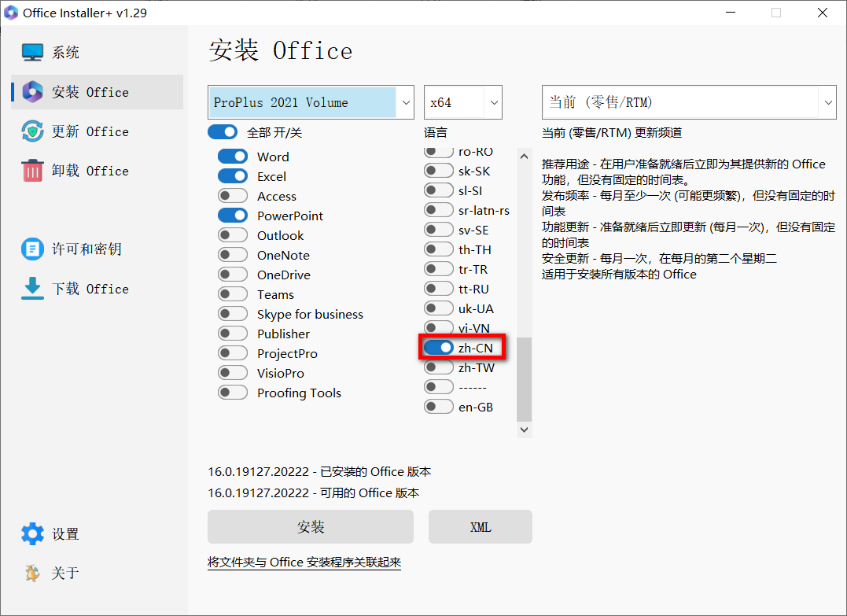The width and height of the screenshot is (847, 616).
Task: Enable the zh-TW language toggle
Action: pyautogui.click(x=439, y=367)
